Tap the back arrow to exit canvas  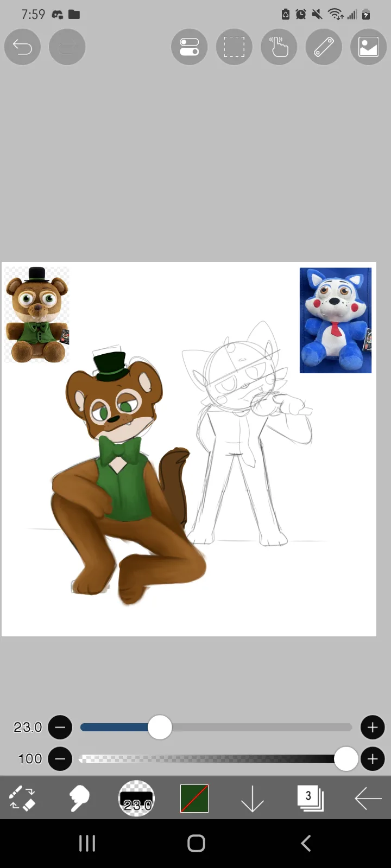pyautogui.click(x=368, y=799)
